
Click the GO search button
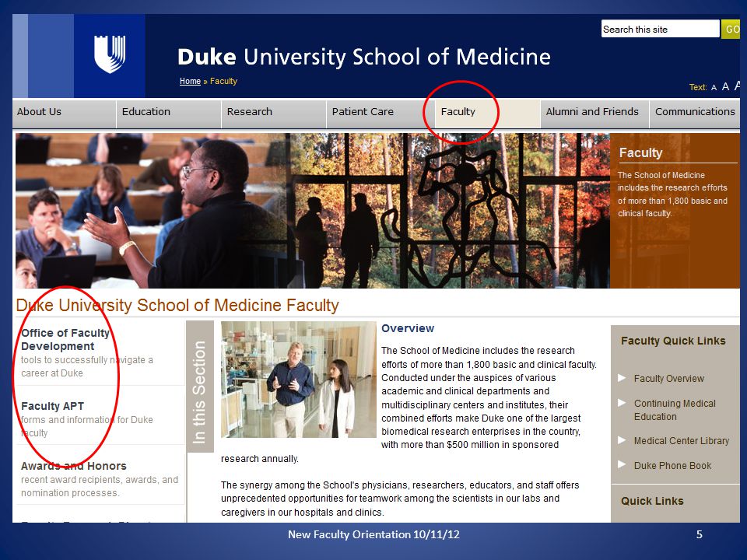pyautogui.click(x=731, y=29)
